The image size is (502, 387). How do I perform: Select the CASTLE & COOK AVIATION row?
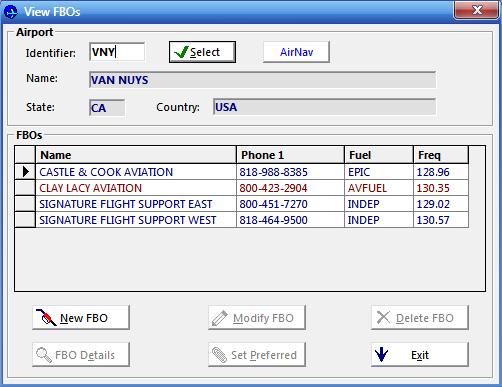click(242, 172)
